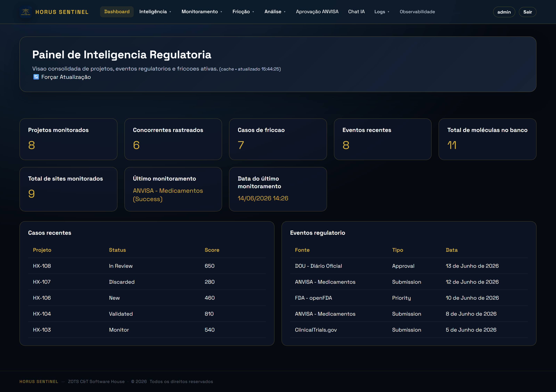Image resolution: width=556 pixels, height=392 pixels.
Task: Click the DOU - Diário Oficial row
Action: point(409,266)
